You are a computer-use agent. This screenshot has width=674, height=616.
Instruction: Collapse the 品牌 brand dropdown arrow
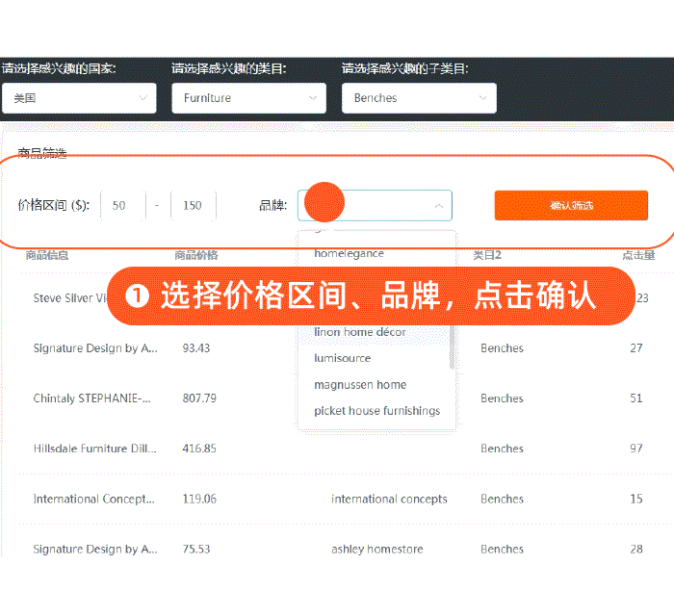[x=438, y=206]
